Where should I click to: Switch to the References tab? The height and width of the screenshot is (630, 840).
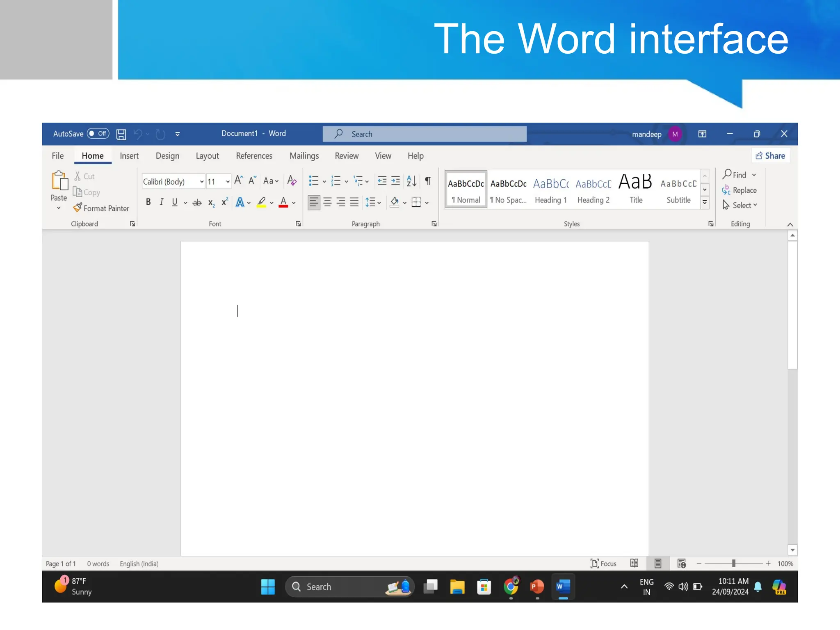pos(254,156)
